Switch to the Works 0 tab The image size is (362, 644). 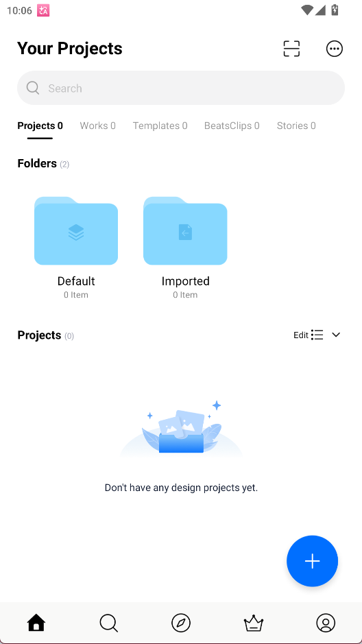tap(97, 126)
